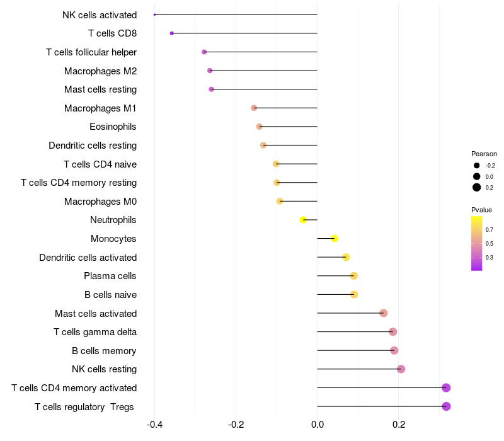Click the Pearson -0.2 legend circle

pyautogui.click(x=476, y=166)
